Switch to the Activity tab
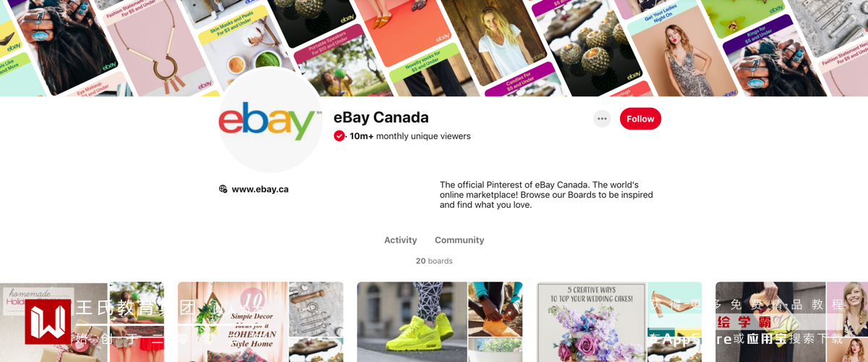The image size is (868, 362). coord(401,240)
